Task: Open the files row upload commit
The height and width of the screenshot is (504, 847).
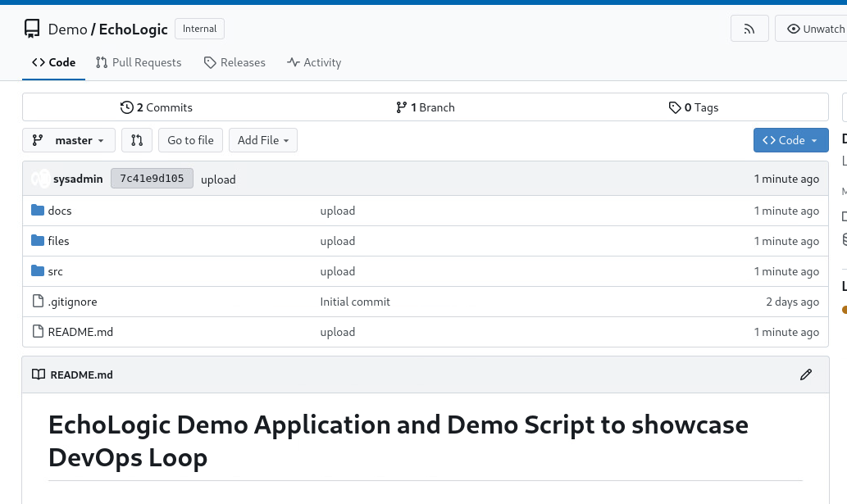Action: pyautogui.click(x=338, y=241)
